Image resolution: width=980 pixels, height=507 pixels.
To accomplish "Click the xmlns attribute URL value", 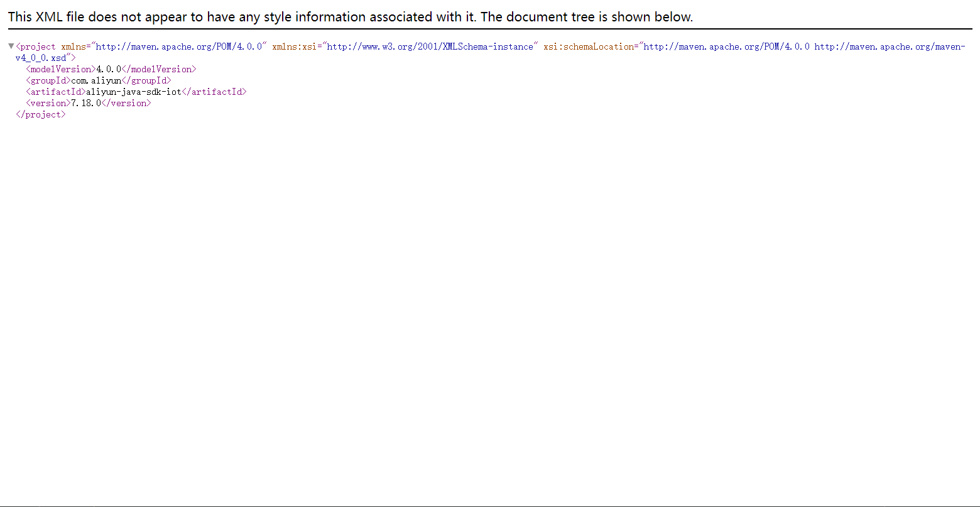I will tap(179, 46).
